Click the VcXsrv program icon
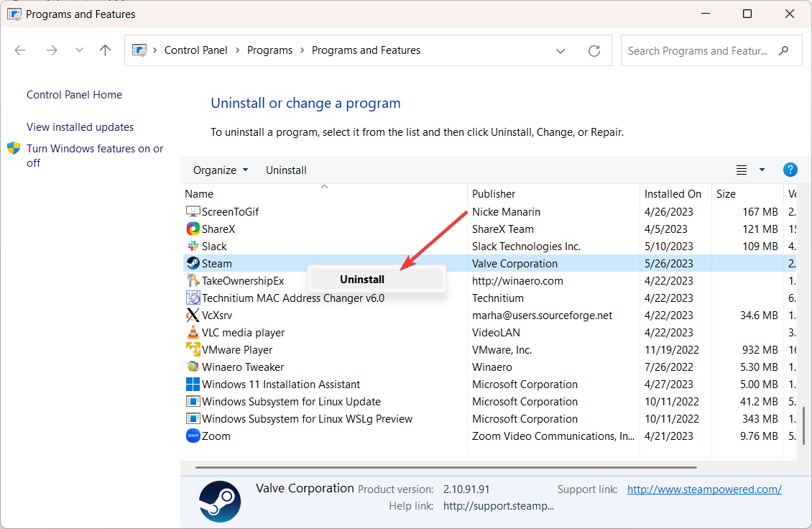The width and height of the screenshot is (812, 529). pyautogui.click(x=193, y=315)
